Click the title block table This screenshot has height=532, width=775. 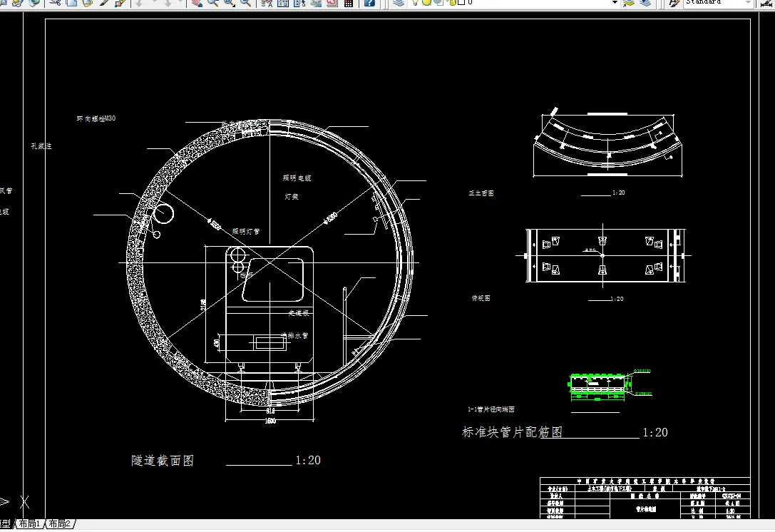point(645,498)
